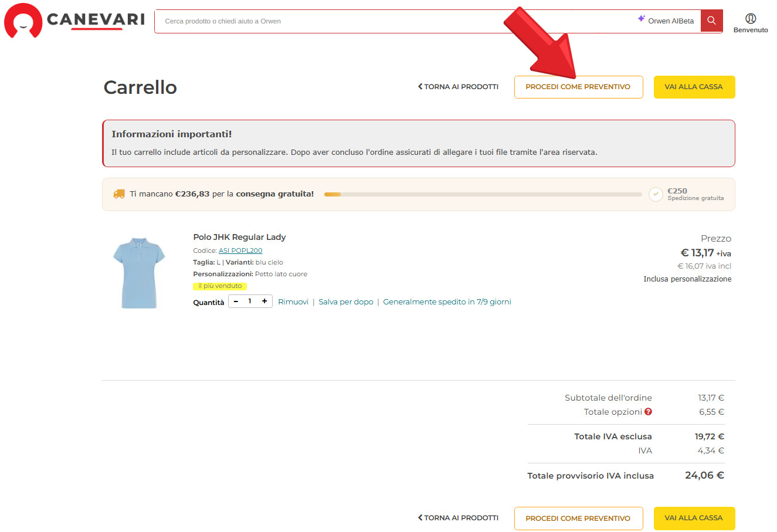Click the 'Carrello' page heading
This screenshot has width=777, height=532.
[140, 87]
